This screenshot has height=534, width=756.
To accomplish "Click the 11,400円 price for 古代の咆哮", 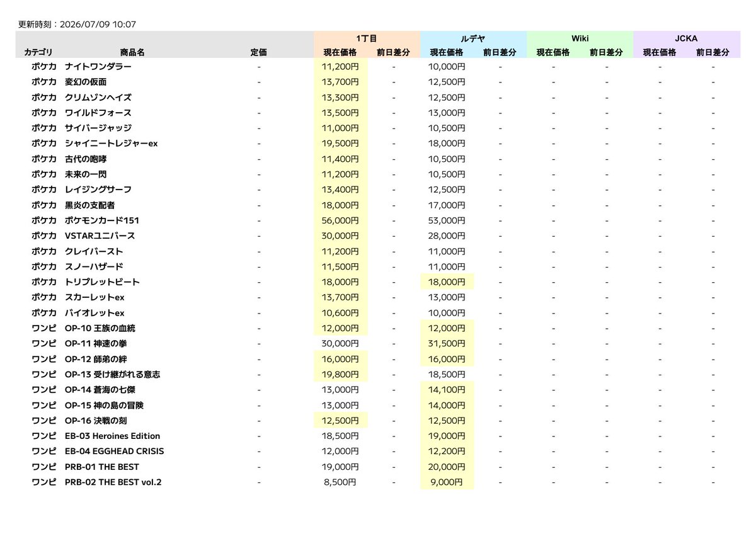I will 341,159.
